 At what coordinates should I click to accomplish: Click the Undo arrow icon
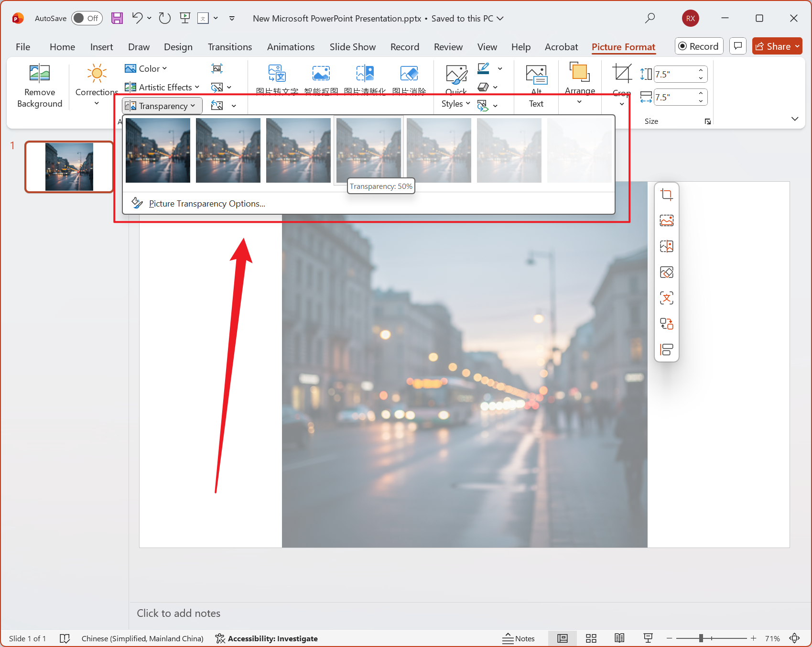pos(137,18)
